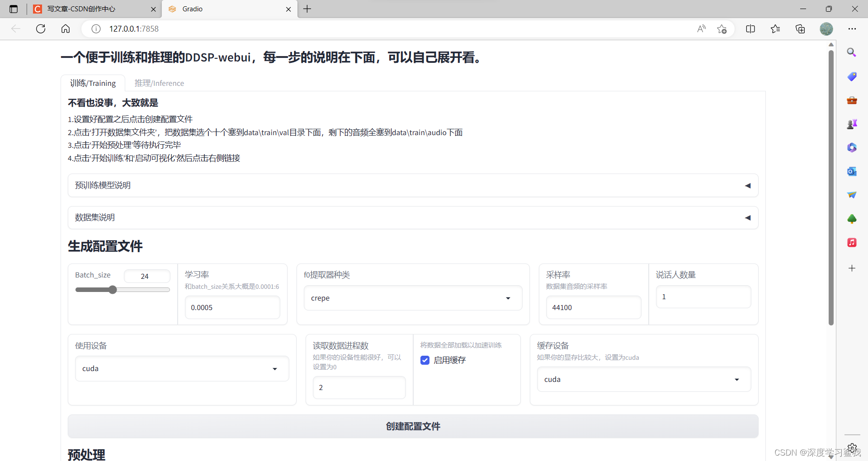The width and height of the screenshot is (868, 461).
Task: Open the Microsoft 365 sidebar icon
Action: [852, 147]
